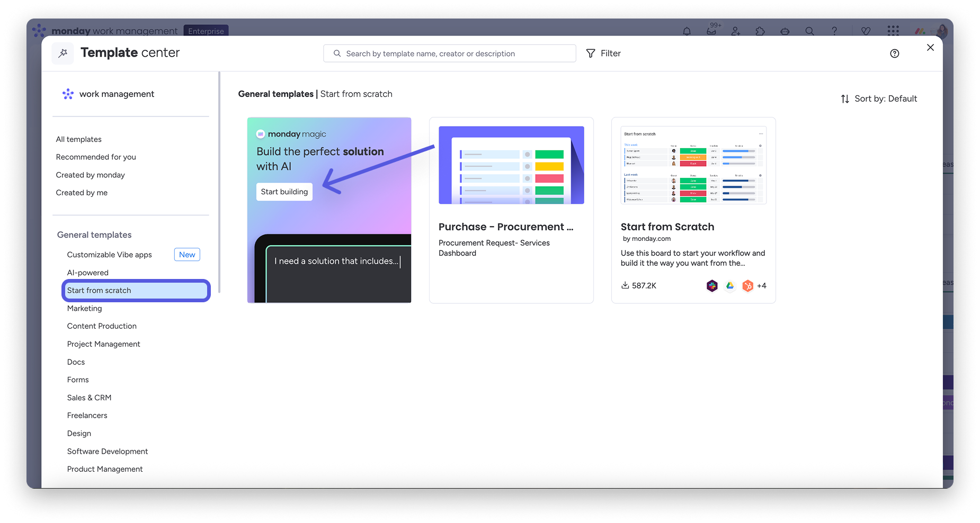Open Project Management category
This screenshot has width=980, height=523.
click(104, 344)
